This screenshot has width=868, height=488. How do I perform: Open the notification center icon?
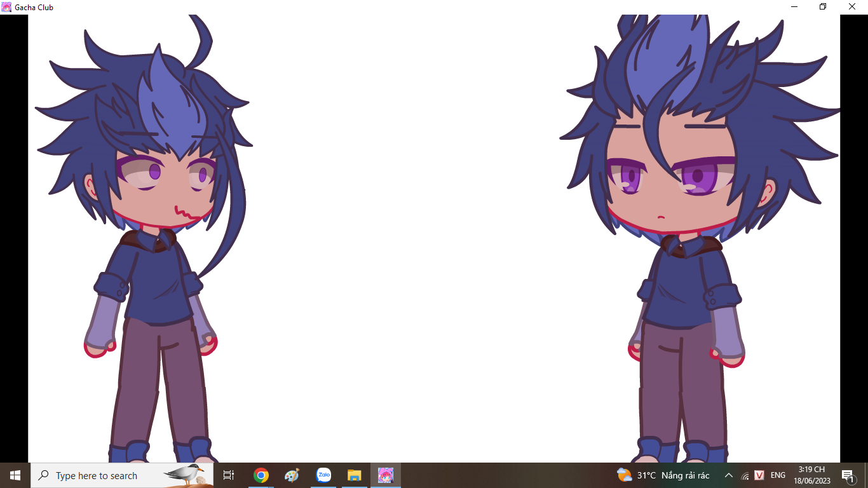point(848,476)
